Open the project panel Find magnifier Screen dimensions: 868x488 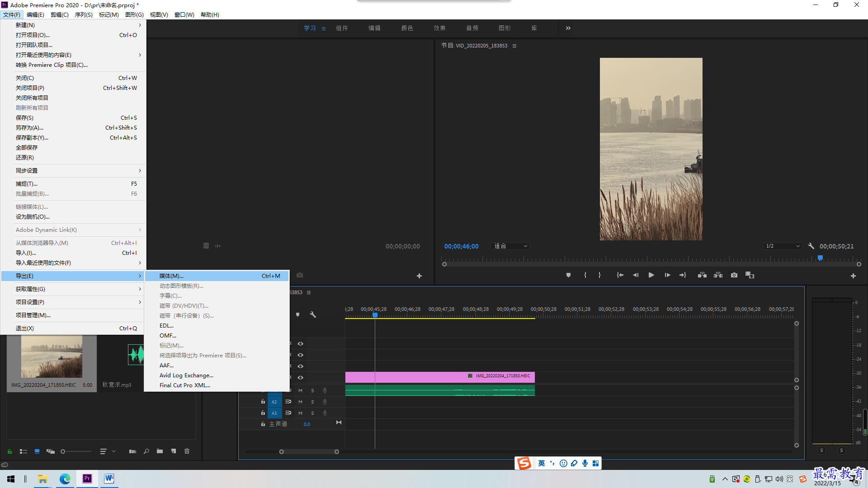(x=146, y=451)
